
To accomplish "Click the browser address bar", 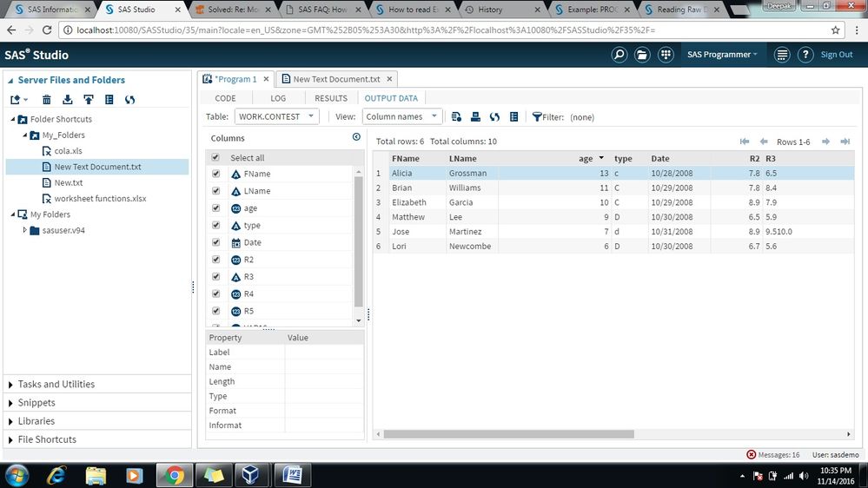I will 443,30.
